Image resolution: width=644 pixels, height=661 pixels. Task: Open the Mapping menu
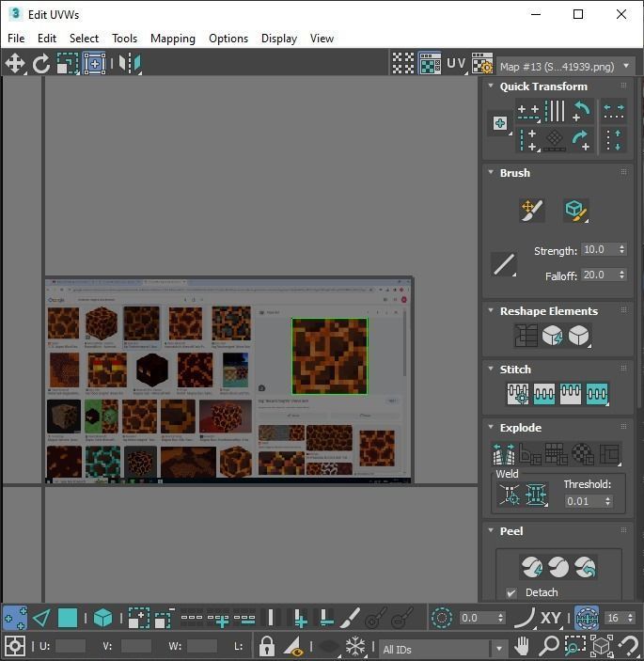pyautogui.click(x=173, y=39)
